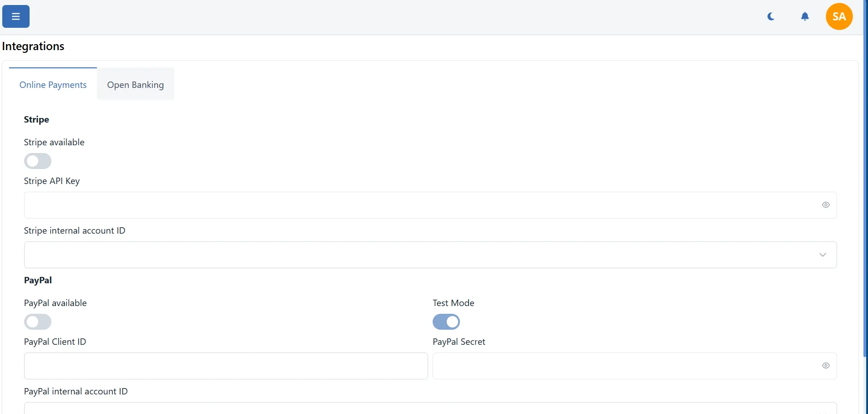Image resolution: width=868 pixels, height=414 pixels.
Task: Click inside the PayPal Client ID field
Action: pyautogui.click(x=225, y=366)
